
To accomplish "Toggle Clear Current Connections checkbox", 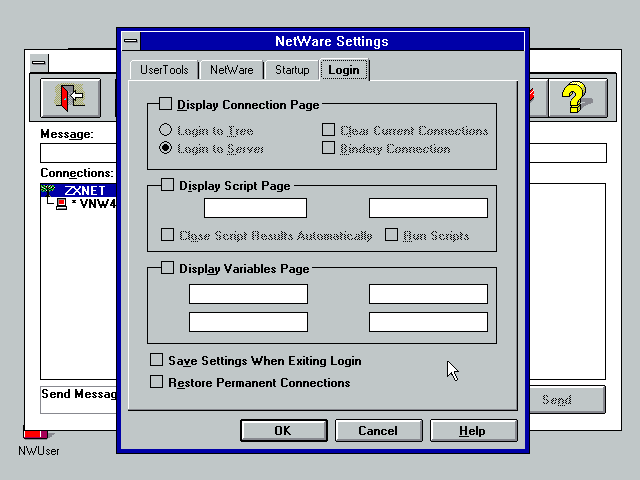I will pos(329,130).
